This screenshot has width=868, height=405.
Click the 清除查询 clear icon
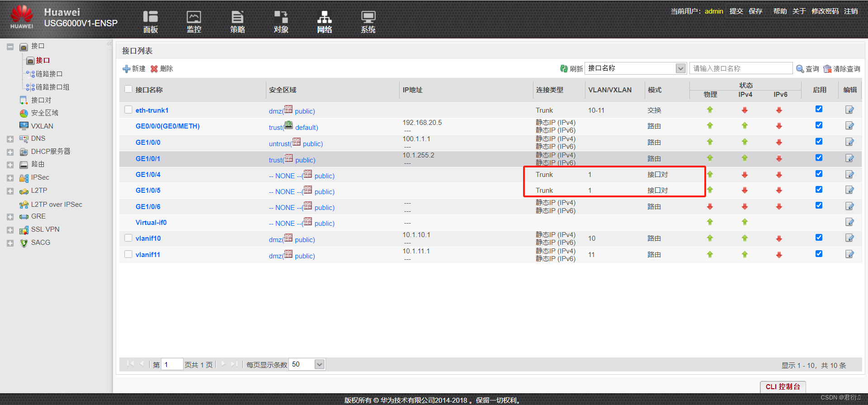pos(827,69)
